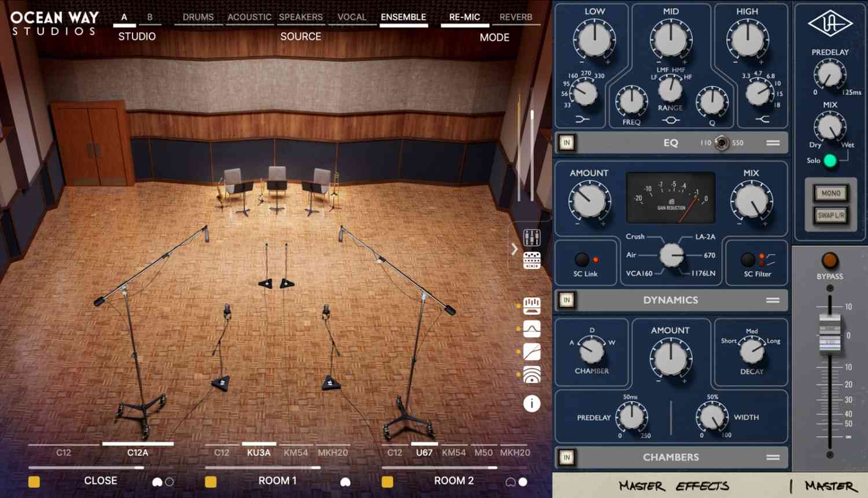Enable the EQ section IN switch
This screenshot has height=498, width=868.
(566, 142)
